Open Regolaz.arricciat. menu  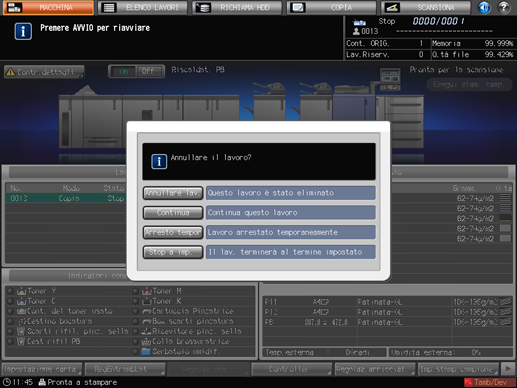pos(375,369)
